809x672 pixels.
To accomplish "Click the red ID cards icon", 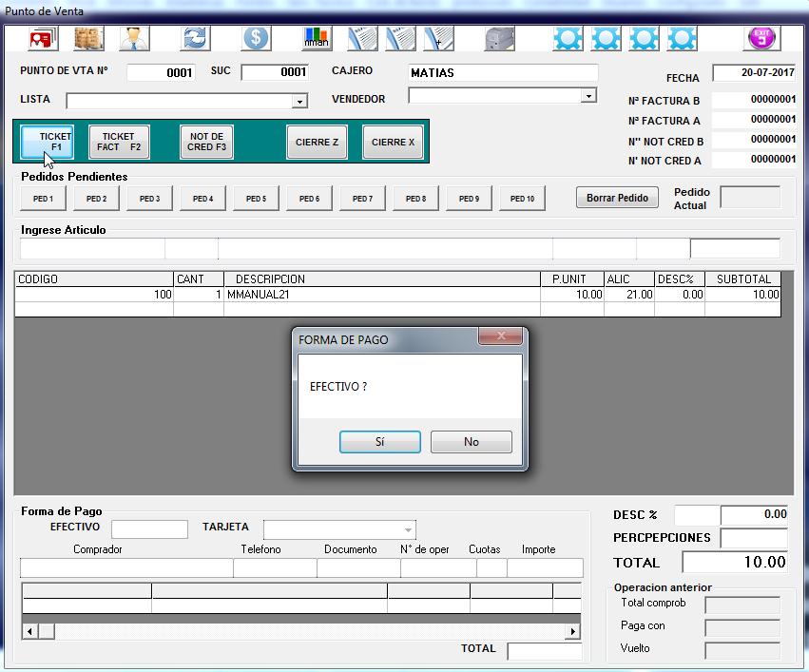I will [x=44, y=39].
